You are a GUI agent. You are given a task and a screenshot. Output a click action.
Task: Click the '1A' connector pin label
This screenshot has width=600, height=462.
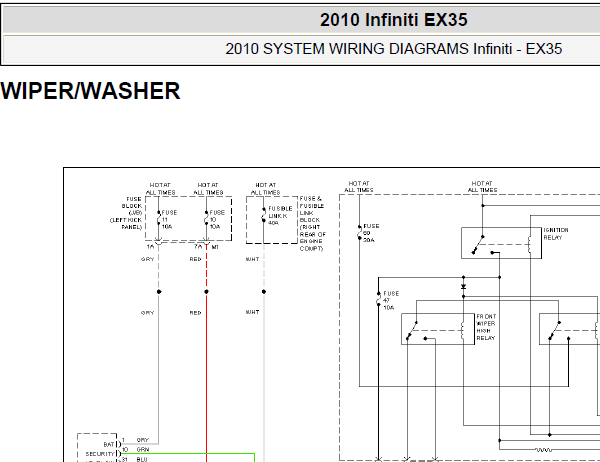(x=150, y=247)
